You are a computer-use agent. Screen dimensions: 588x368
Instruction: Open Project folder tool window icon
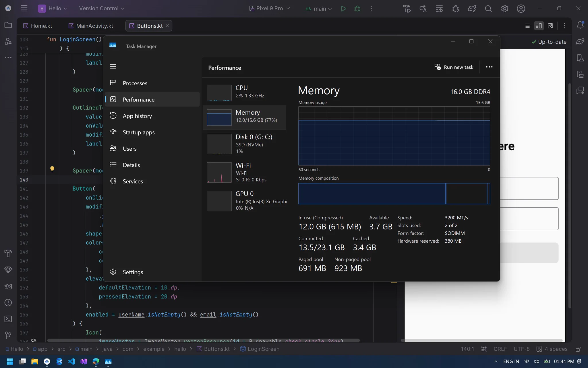pos(8,25)
